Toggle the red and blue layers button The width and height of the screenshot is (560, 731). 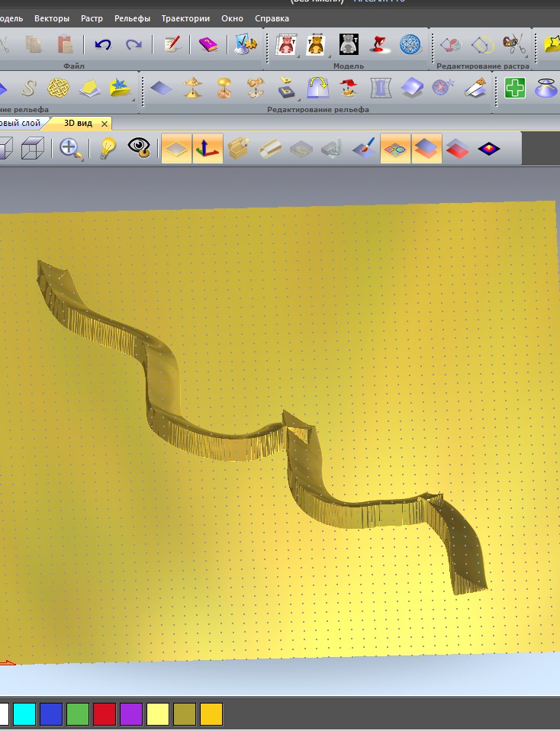coord(458,149)
